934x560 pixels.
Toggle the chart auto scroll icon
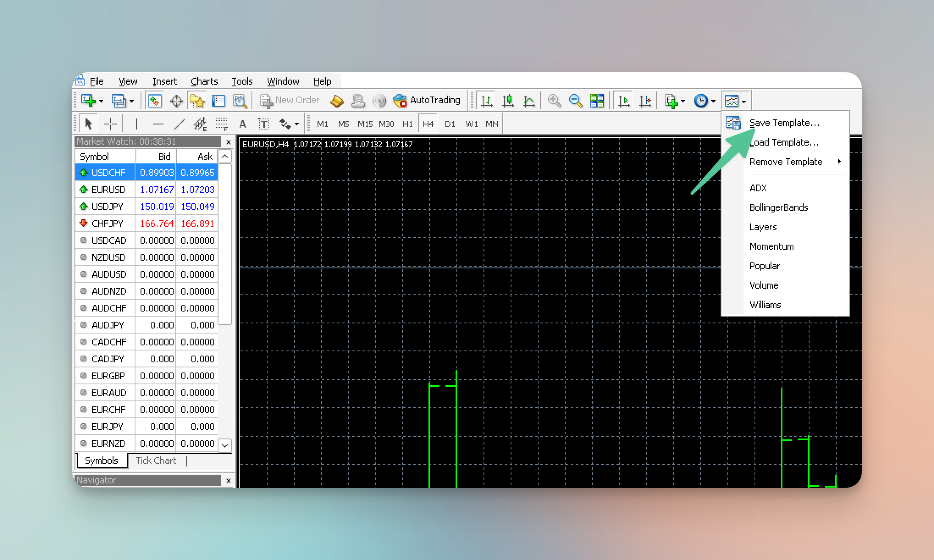624,101
